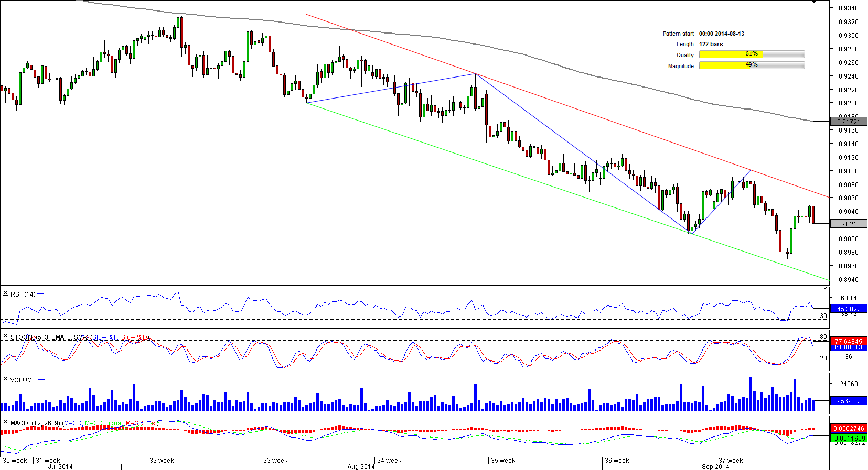Click the black arrow marker at chart top
This screenshot has width=868, height=470.
(813, 2)
